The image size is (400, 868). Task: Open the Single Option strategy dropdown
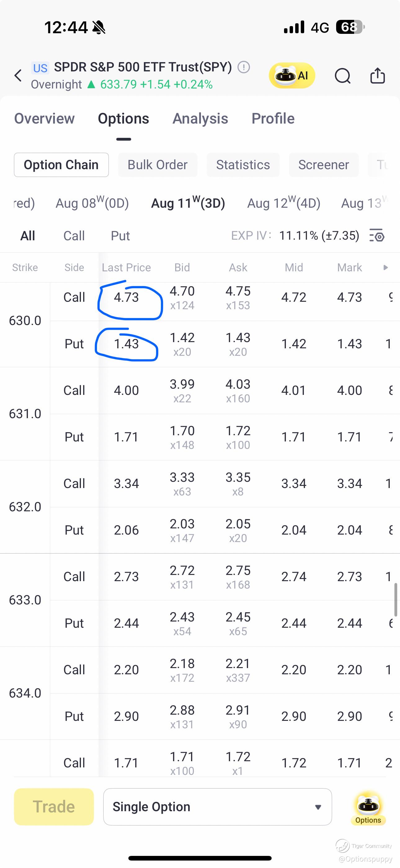[217, 807]
